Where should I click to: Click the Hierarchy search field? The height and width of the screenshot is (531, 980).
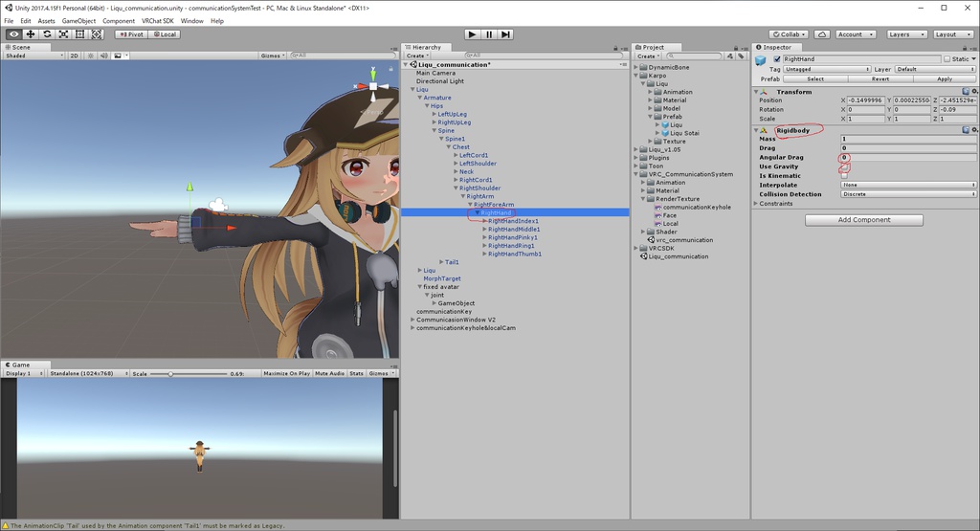point(542,55)
